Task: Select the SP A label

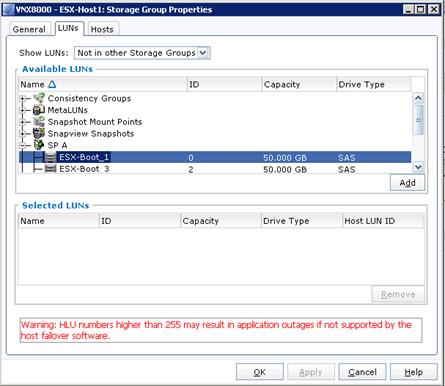Action: point(57,145)
